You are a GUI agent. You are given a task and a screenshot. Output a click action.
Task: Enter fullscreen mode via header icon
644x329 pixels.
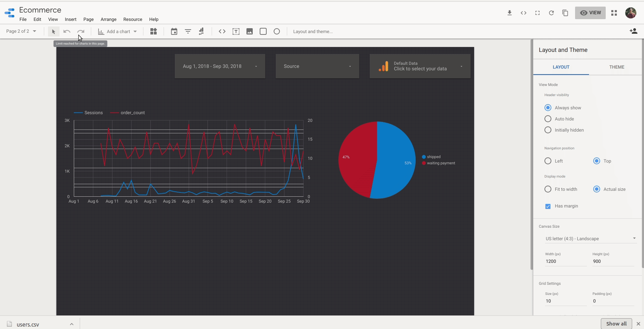coord(537,13)
